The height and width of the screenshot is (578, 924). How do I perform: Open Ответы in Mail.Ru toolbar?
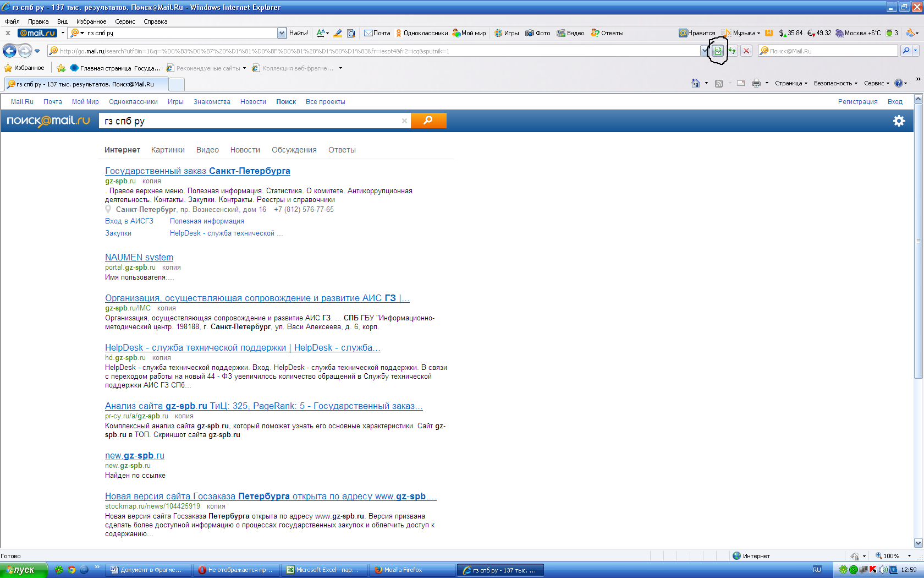607,33
